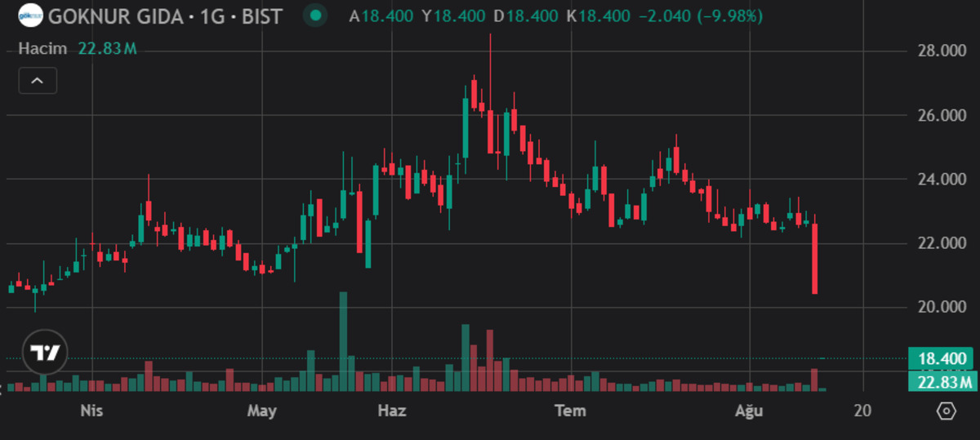Open chart settings gear icon
The image size is (980, 440).
(946, 411)
